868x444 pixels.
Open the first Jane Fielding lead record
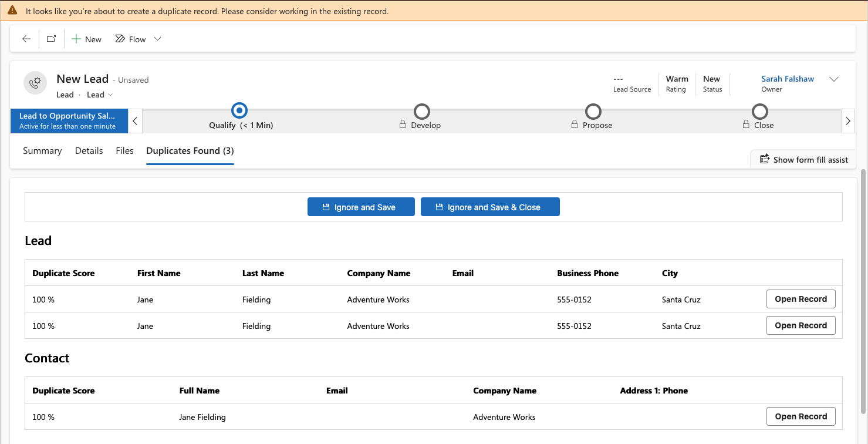coord(801,299)
